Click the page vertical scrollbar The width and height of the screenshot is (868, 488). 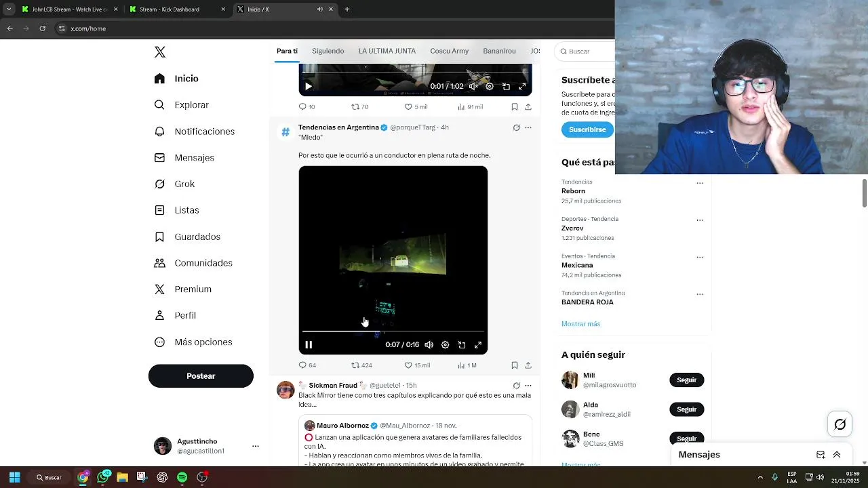865,194
